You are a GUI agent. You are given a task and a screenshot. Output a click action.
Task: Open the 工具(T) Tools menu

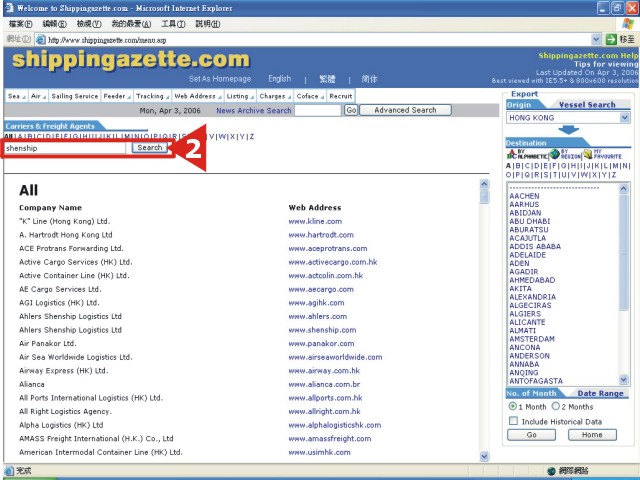pos(173,24)
